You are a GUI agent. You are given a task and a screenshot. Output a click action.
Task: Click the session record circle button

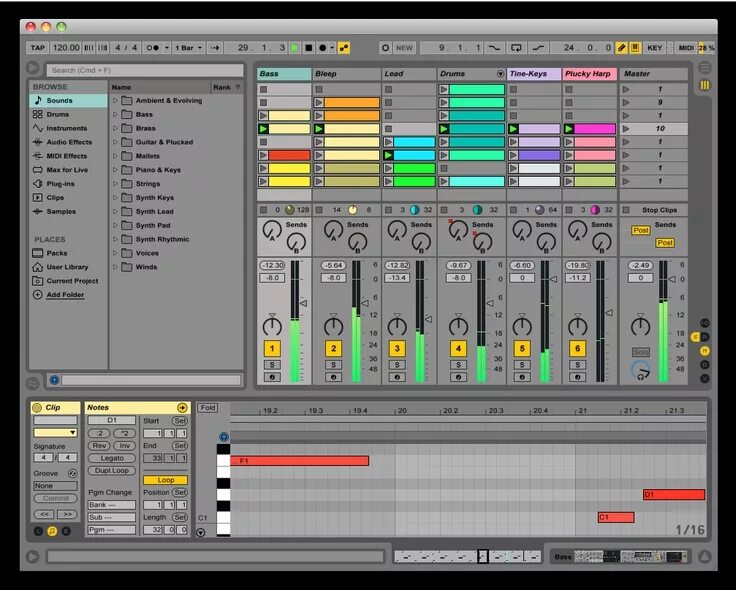coord(385,47)
